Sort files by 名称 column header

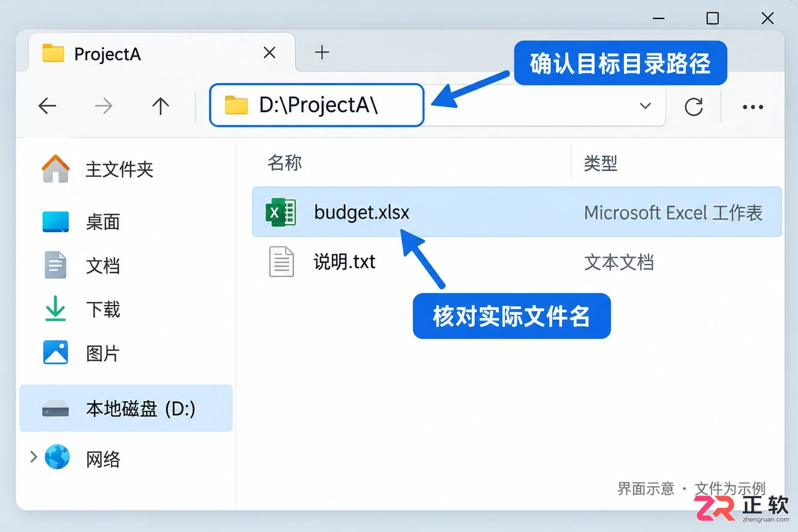tap(285, 163)
